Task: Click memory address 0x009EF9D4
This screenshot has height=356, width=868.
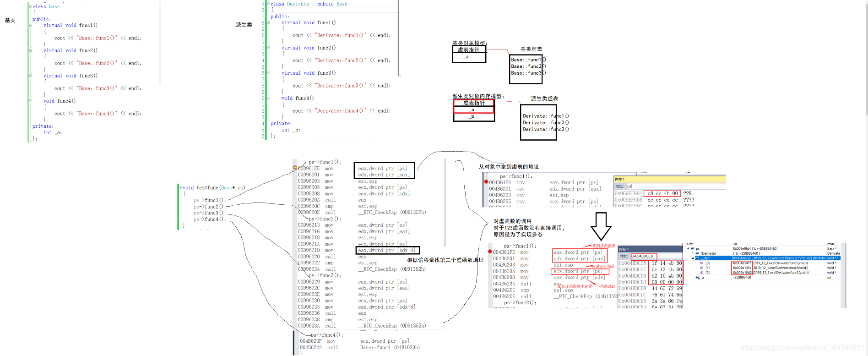Action: click(x=628, y=193)
